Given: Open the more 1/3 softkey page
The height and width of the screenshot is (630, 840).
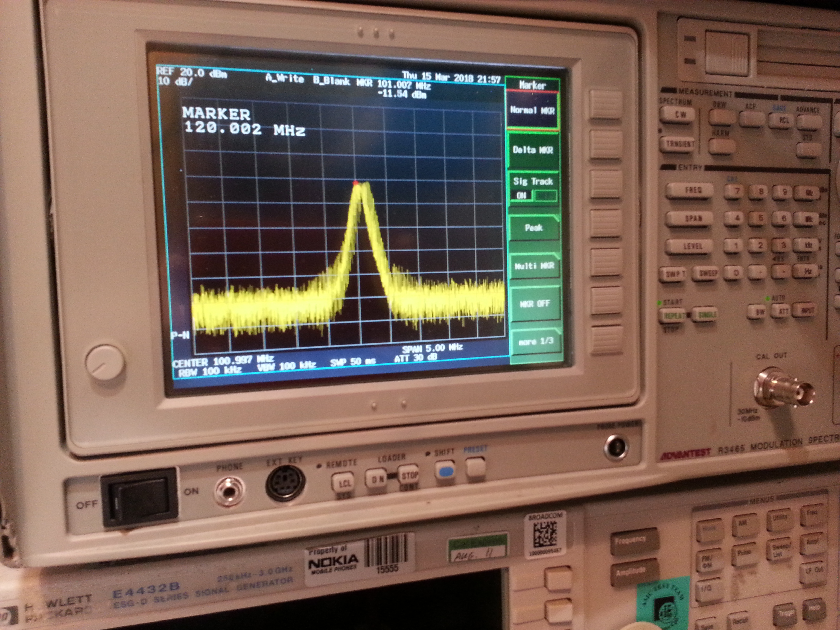Looking at the screenshot, I should click(536, 342).
